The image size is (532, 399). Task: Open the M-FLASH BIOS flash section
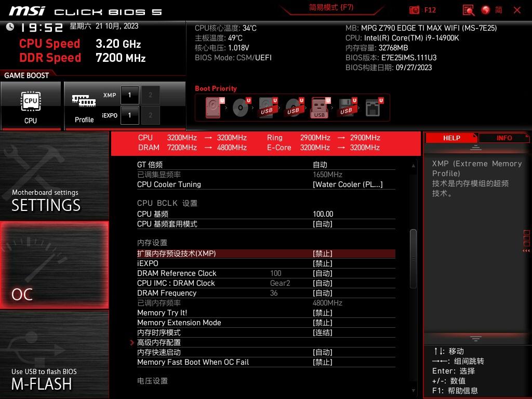tap(54, 354)
